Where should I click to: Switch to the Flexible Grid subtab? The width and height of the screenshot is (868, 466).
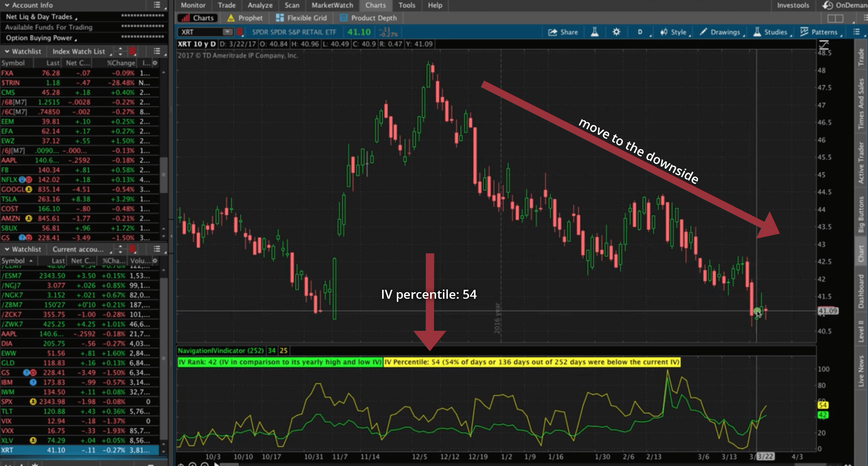[301, 18]
